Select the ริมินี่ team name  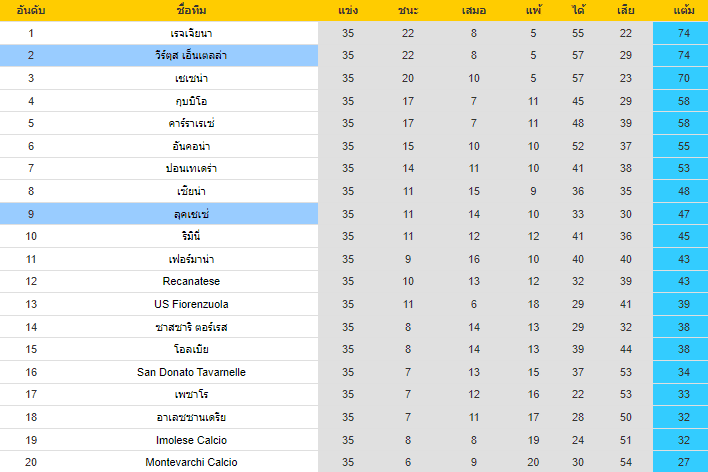point(191,236)
